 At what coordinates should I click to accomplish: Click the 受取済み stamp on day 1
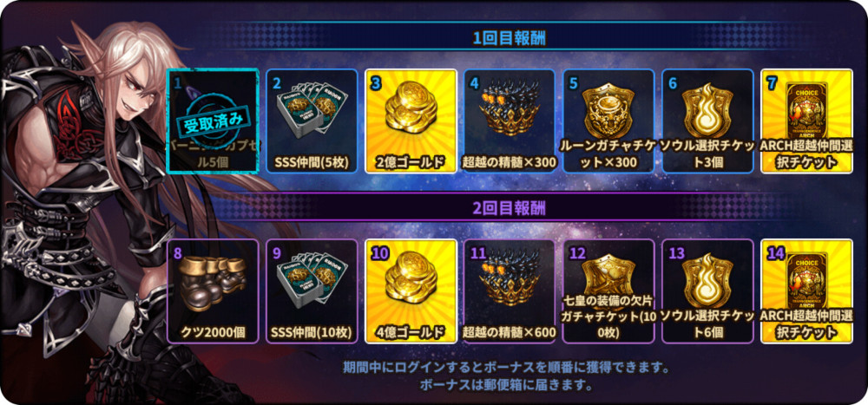[x=214, y=120]
